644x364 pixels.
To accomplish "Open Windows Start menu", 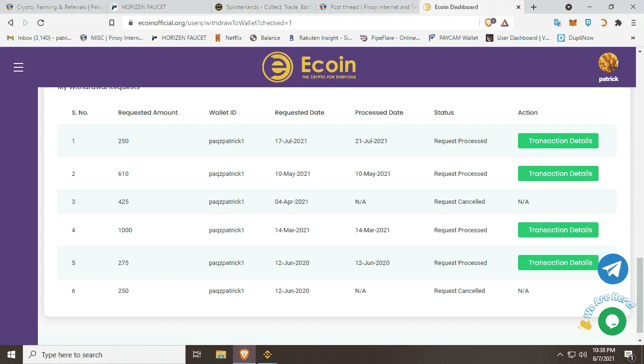I will click(11, 355).
